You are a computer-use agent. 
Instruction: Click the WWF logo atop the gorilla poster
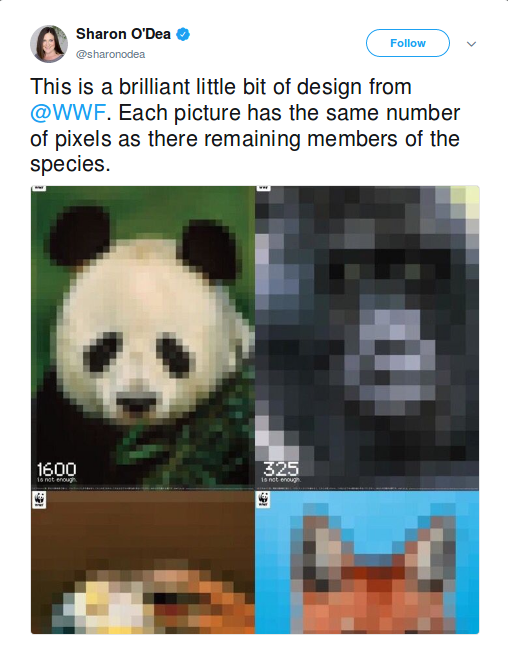pyautogui.click(x=263, y=188)
